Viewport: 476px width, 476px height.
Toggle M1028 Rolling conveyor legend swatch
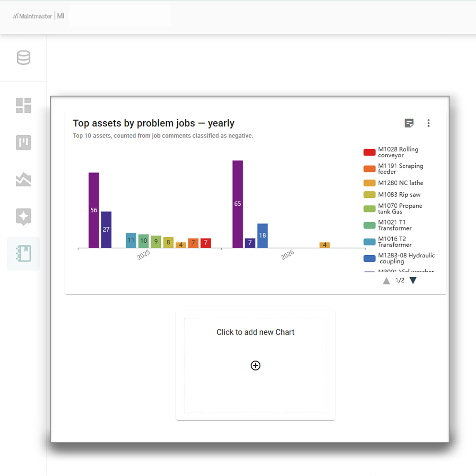coord(369,152)
